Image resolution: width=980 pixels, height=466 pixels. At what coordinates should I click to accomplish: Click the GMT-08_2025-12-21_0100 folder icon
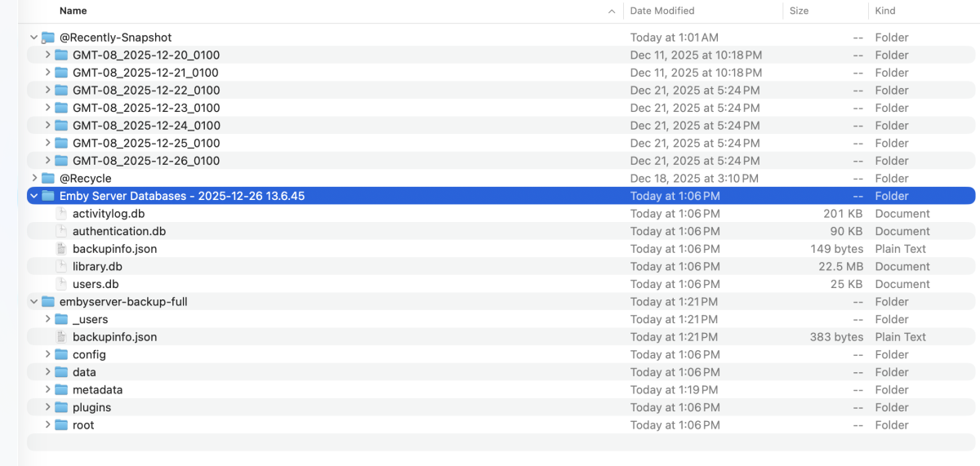pyautogui.click(x=61, y=73)
